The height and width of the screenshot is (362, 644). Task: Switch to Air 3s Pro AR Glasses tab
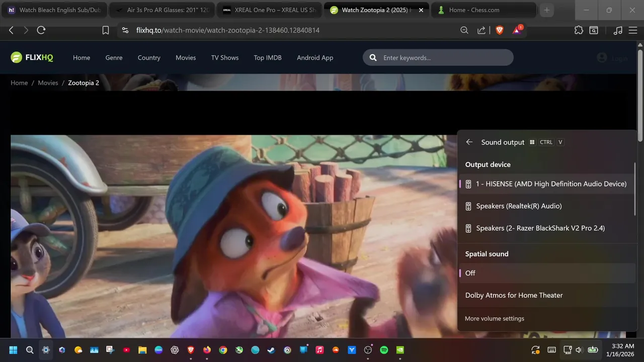click(x=162, y=10)
